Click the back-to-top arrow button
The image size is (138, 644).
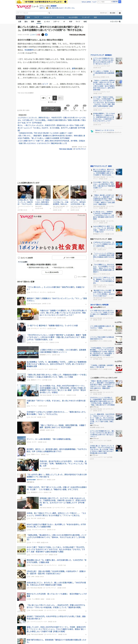pos(133,398)
